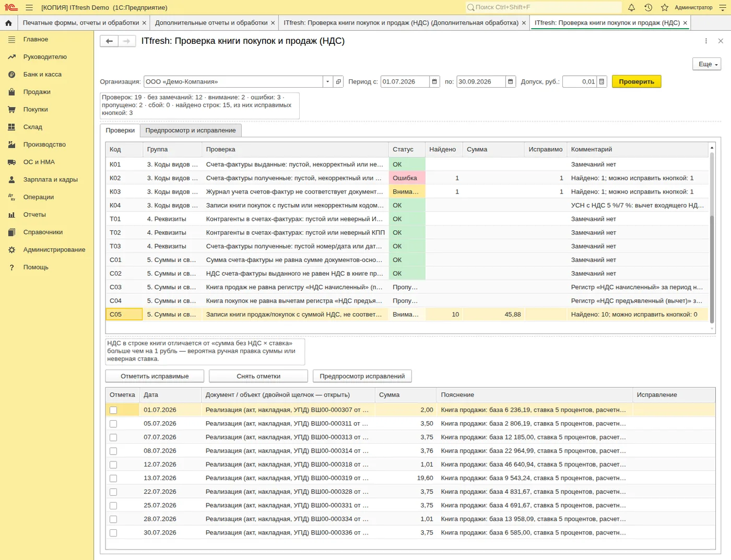Tick checkbox for 01.07.2026 row

(x=113, y=410)
